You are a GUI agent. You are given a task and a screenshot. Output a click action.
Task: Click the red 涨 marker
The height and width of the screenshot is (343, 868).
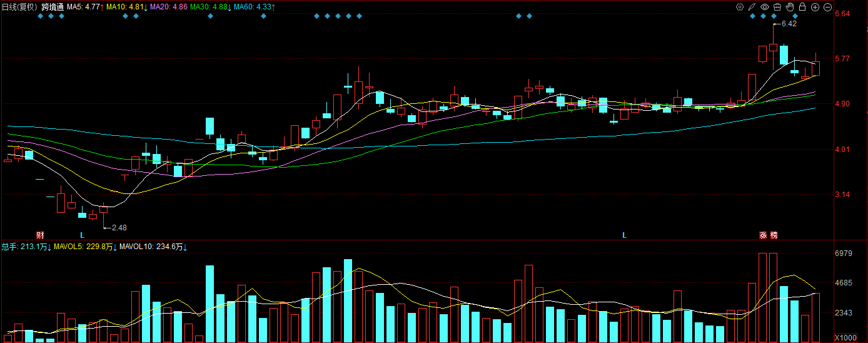763,235
